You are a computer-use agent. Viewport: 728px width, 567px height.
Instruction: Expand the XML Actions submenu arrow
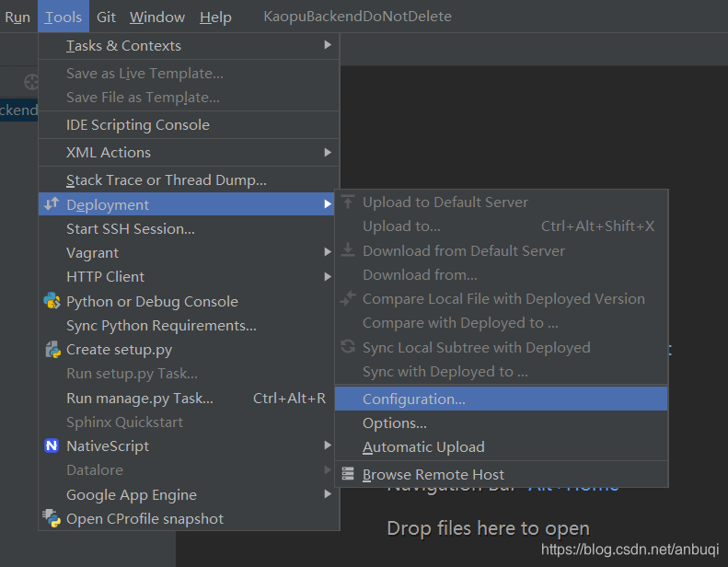tap(328, 152)
